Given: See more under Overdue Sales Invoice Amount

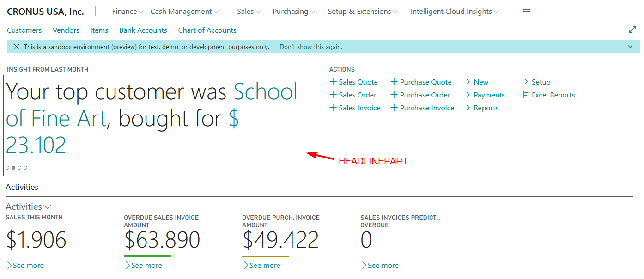Looking at the screenshot, I should pos(144,265).
